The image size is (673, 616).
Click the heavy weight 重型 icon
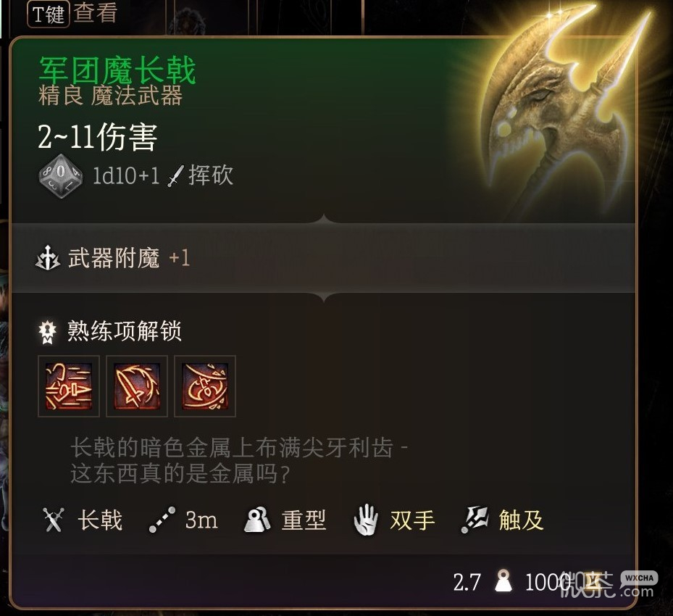pyautogui.click(x=257, y=520)
